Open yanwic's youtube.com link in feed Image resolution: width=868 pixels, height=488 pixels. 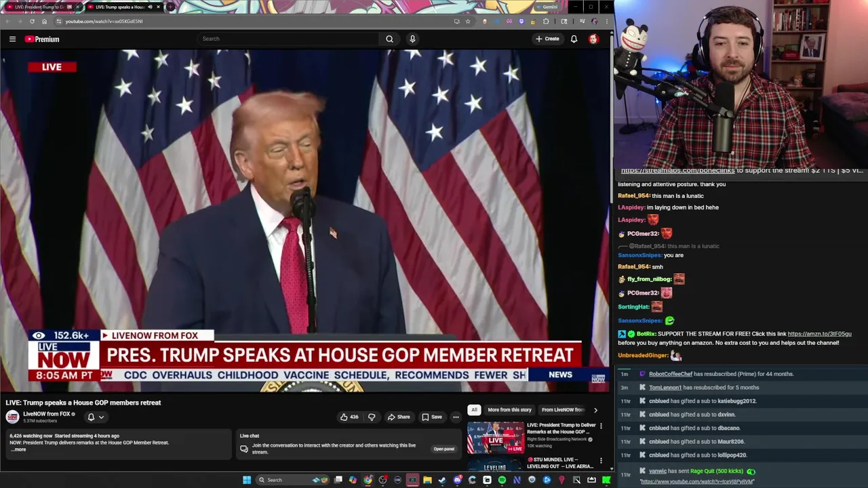[696, 481]
